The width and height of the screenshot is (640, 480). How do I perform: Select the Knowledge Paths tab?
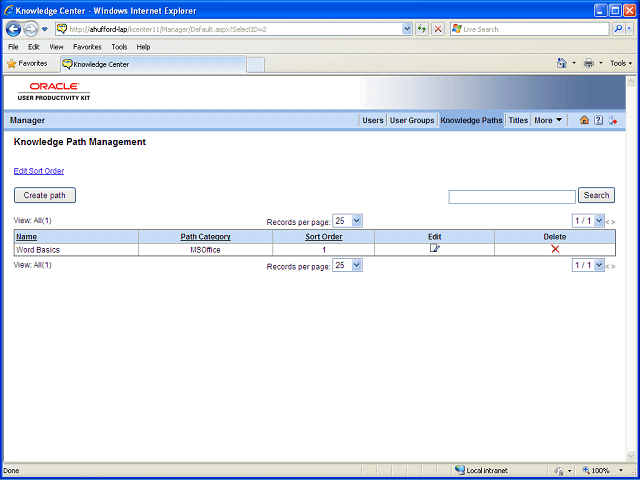point(471,120)
